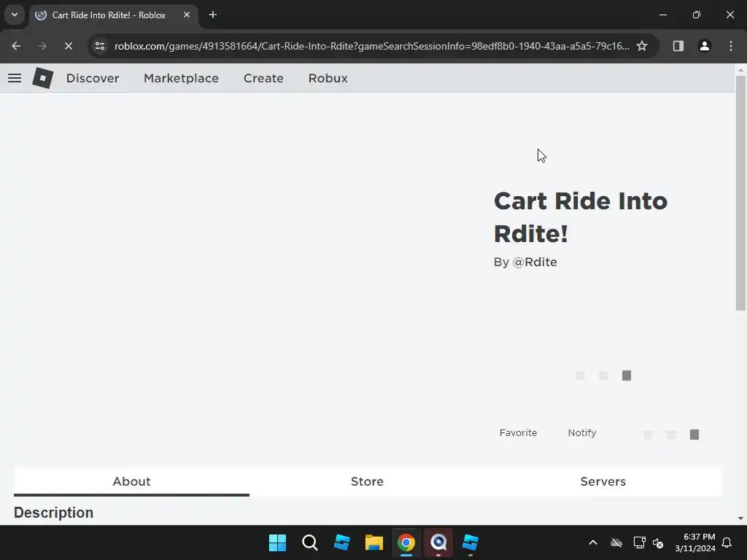Open the tab search dropdown arrow
The width and height of the screenshot is (747, 560).
[15, 15]
